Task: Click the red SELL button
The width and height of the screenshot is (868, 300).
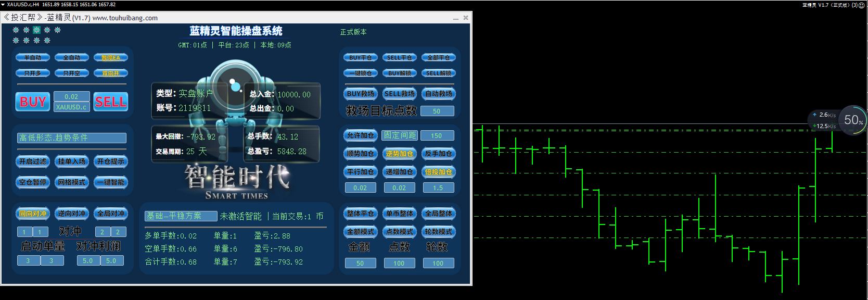Action: (x=110, y=102)
